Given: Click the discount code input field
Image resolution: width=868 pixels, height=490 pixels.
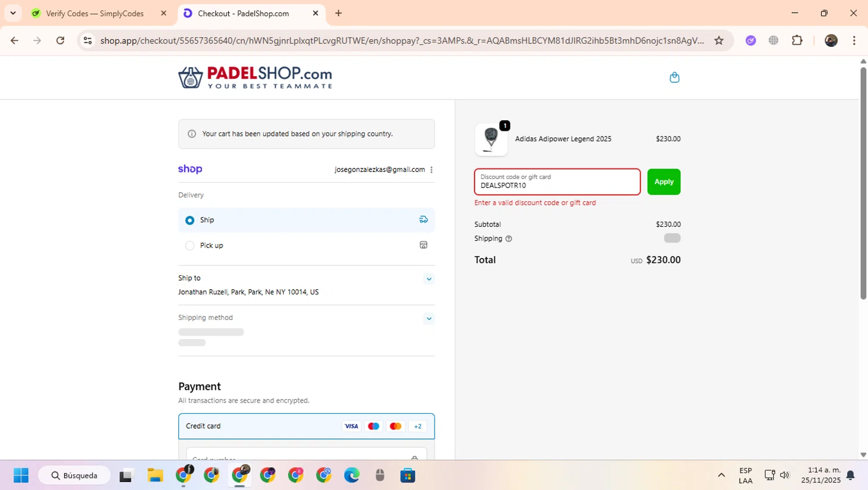Looking at the screenshot, I should 557,182.
